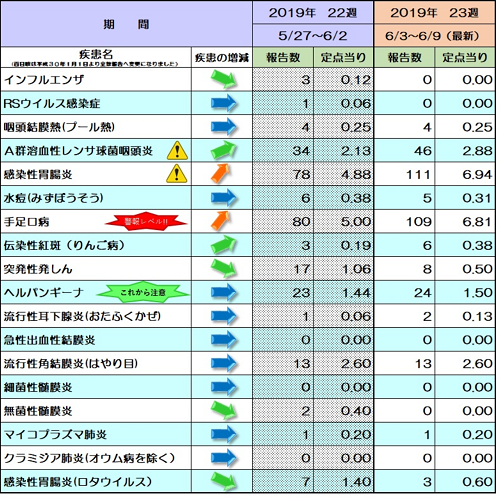Screen dimensions: 500x499
Task: Click the green これから注意 burst badge
Action: tap(143, 292)
